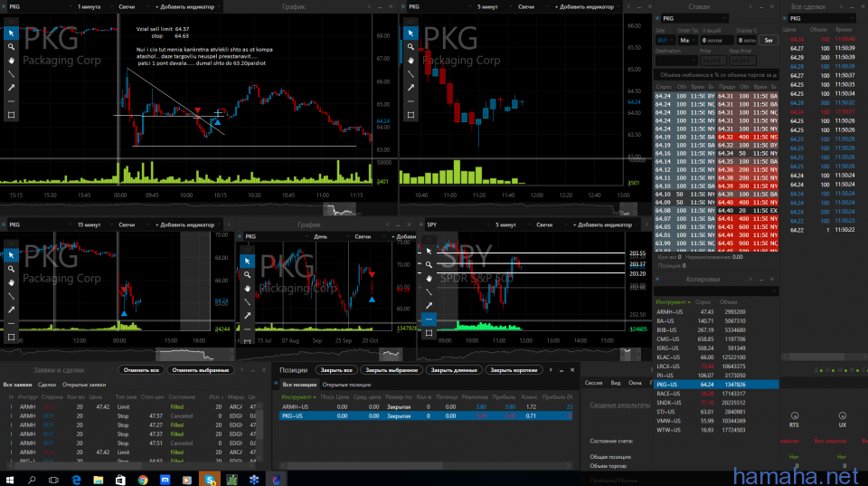Toggle link indicator dot in Позиции panel

pyautogui.click(x=277, y=384)
